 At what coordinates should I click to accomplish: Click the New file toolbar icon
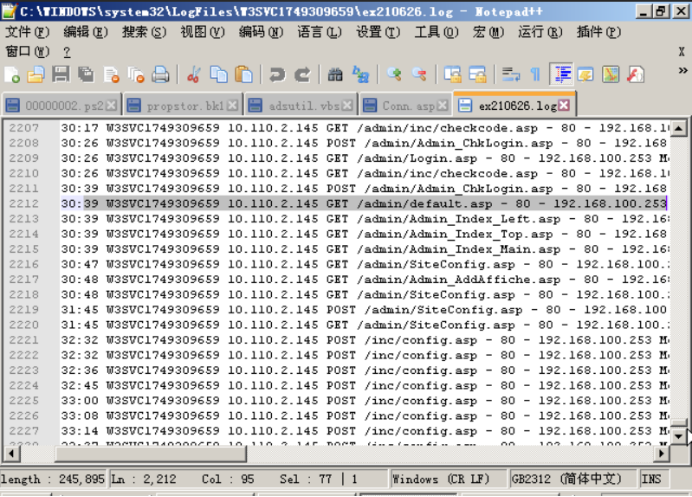tap(12, 75)
